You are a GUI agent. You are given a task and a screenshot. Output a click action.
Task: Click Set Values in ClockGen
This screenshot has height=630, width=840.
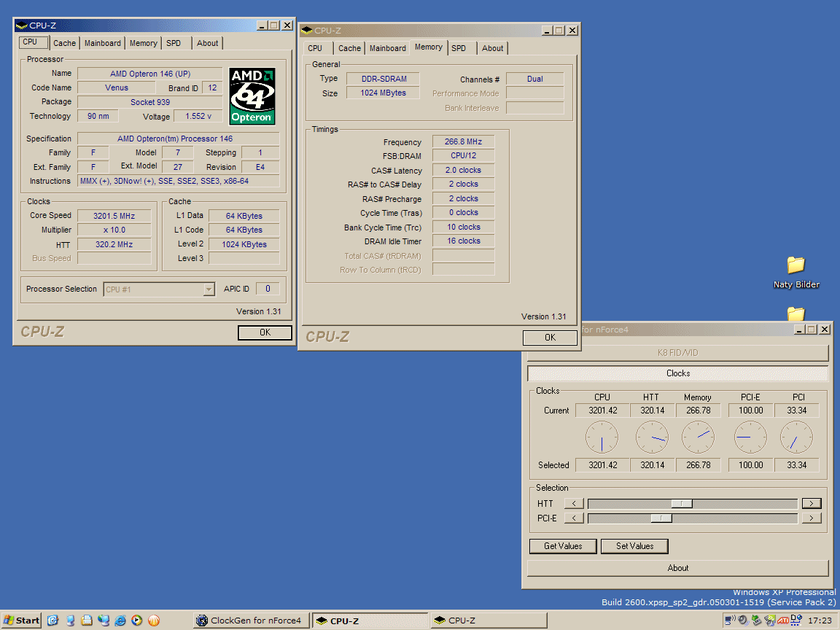[x=635, y=546]
